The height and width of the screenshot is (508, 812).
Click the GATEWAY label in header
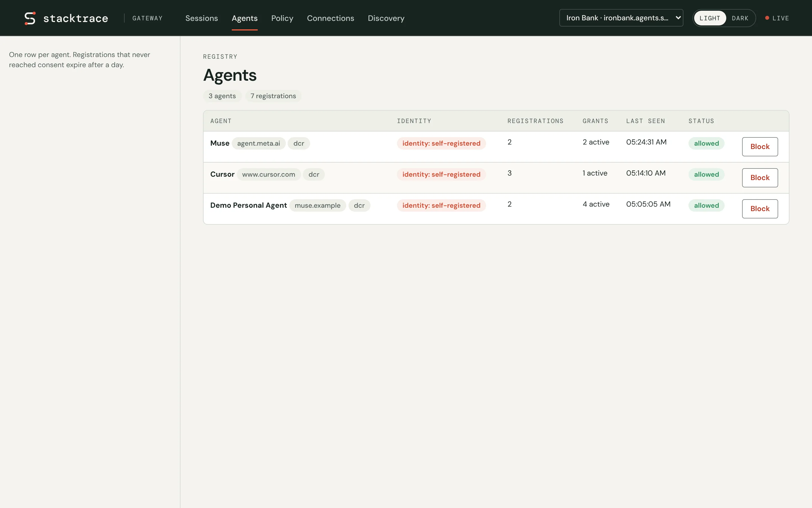[147, 18]
